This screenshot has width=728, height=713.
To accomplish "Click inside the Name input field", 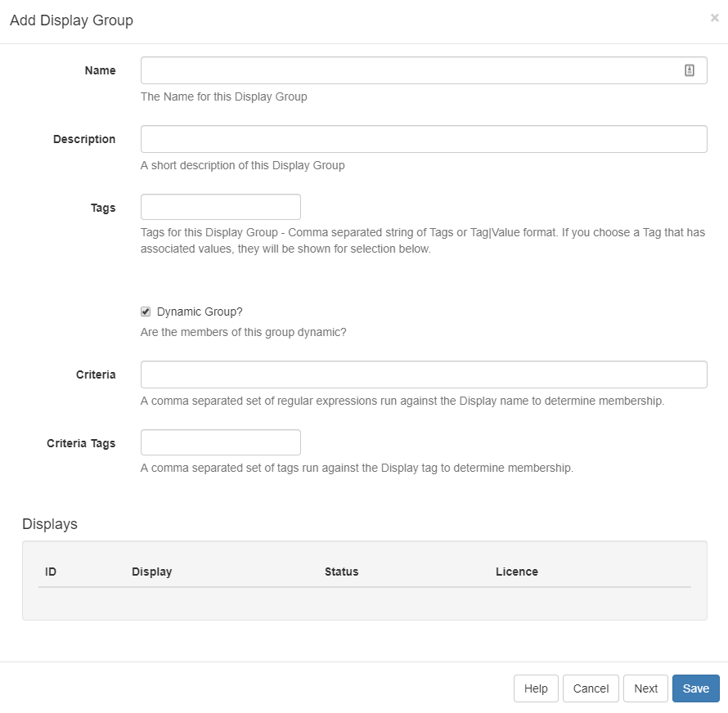I will pos(409,70).
